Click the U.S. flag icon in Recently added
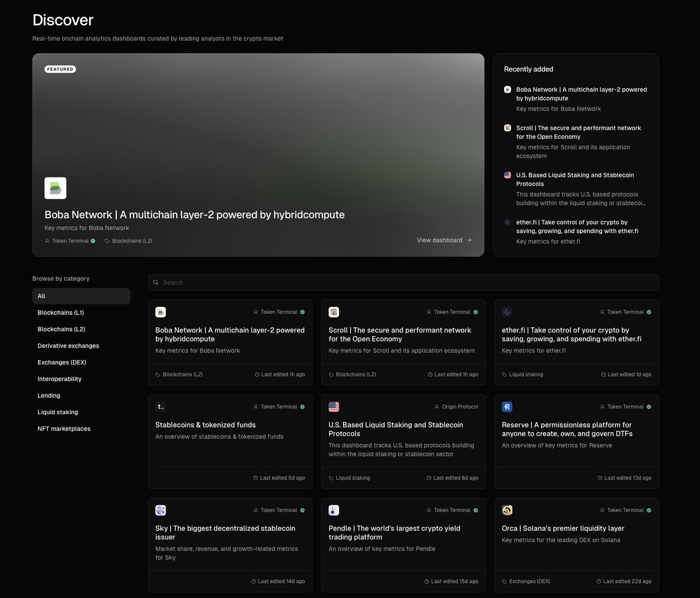Viewport: 700px width, 598px height. coord(508,175)
